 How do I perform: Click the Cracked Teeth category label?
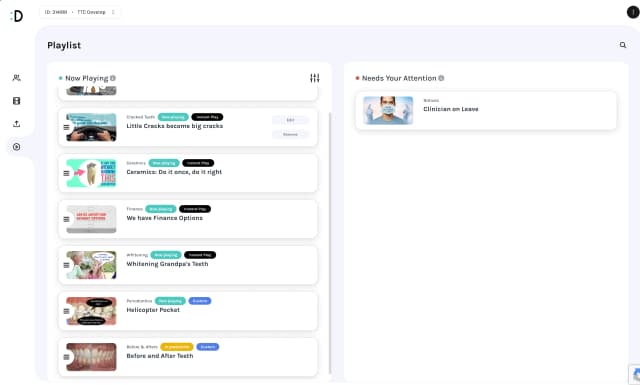click(x=141, y=117)
